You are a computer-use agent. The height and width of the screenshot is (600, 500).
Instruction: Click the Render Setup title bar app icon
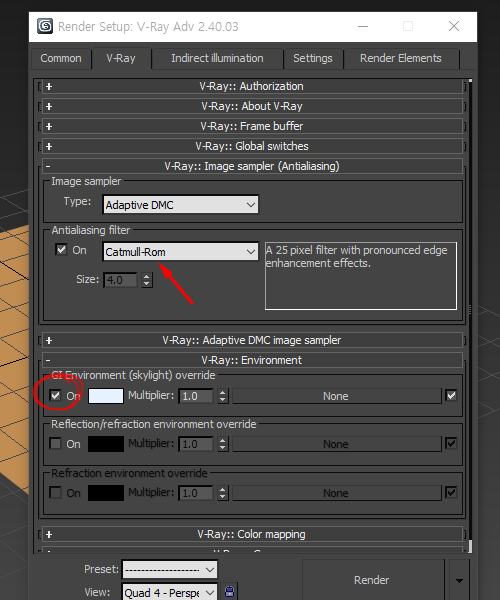45,26
